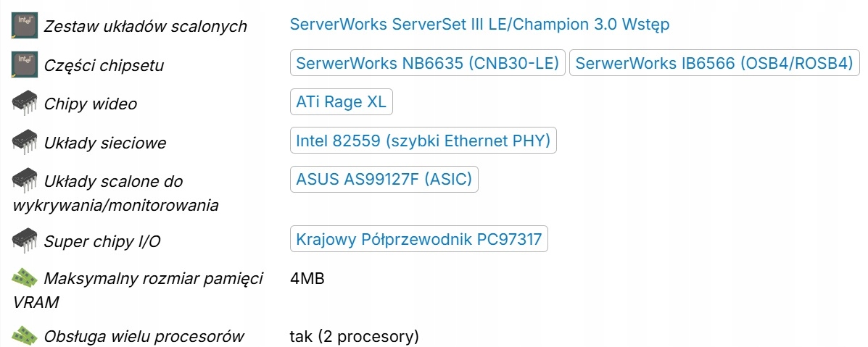Open the SerwerWorks IB6566 (OSB4/ROSB4) tag
The width and height of the screenshot is (868, 347).
[714, 63]
